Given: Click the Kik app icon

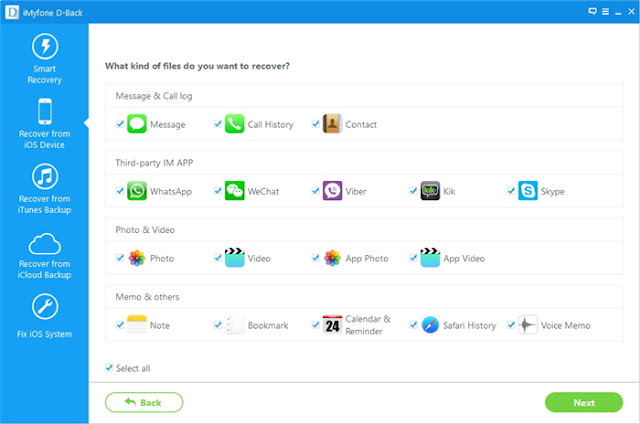Looking at the screenshot, I should [430, 191].
